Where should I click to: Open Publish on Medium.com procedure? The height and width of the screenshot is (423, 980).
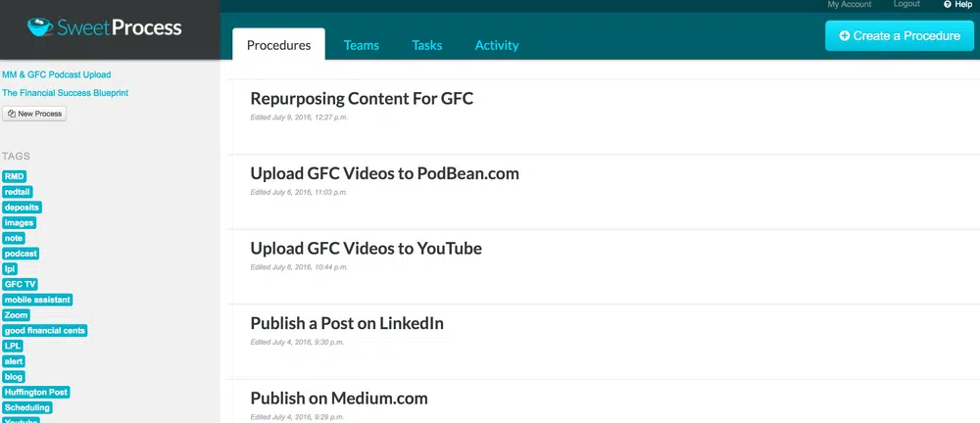[338, 399]
